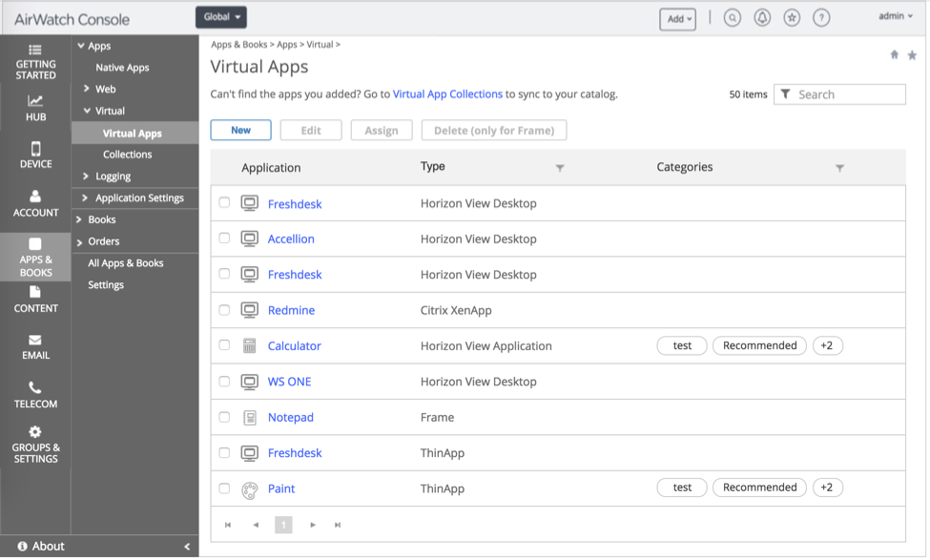This screenshot has width=930, height=560.
Task: Click the New button
Action: click(240, 130)
